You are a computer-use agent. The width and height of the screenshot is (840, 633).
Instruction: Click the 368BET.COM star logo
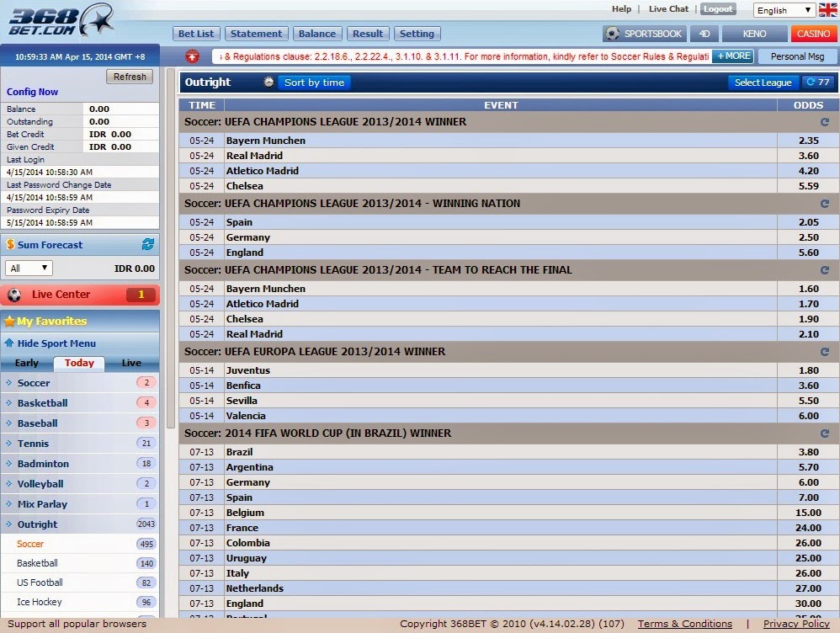(61, 21)
